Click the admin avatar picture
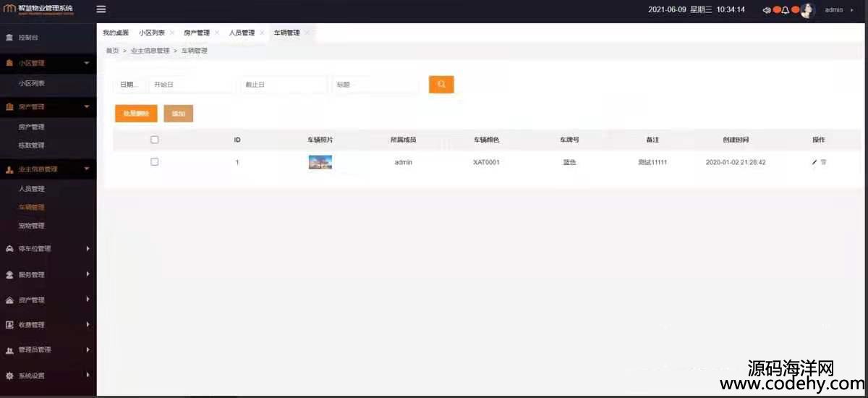This screenshot has width=868, height=398. [x=807, y=10]
